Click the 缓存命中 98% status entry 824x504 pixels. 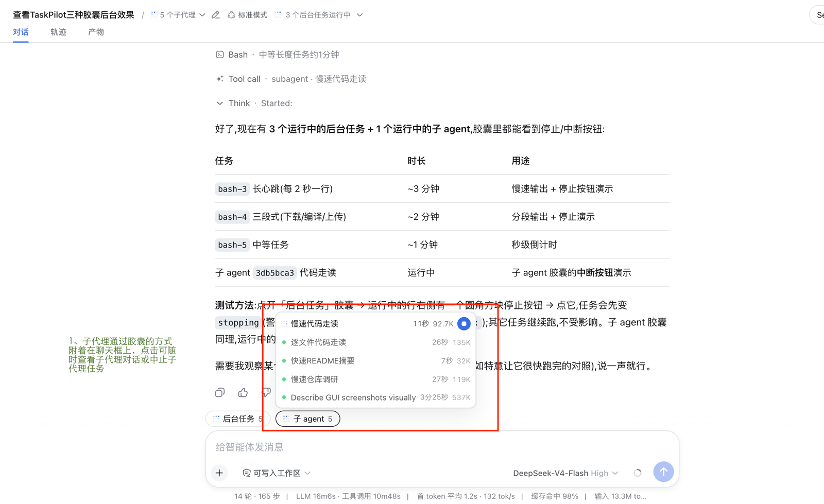click(x=555, y=496)
